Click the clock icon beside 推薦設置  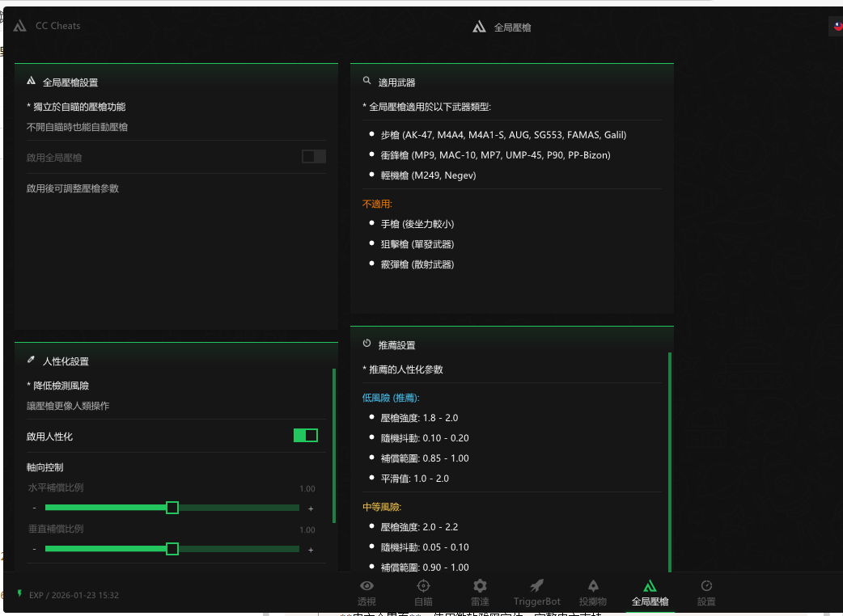[x=367, y=344]
